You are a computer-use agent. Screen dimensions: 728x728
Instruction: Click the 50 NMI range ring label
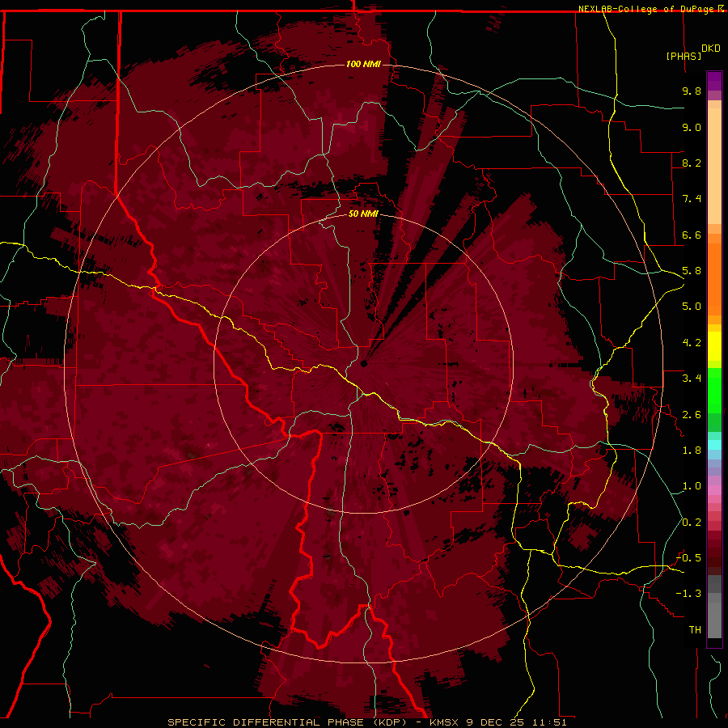pos(363,214)
